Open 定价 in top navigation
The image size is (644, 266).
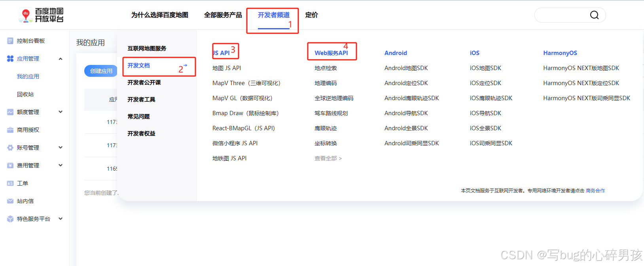pos(312,15)
